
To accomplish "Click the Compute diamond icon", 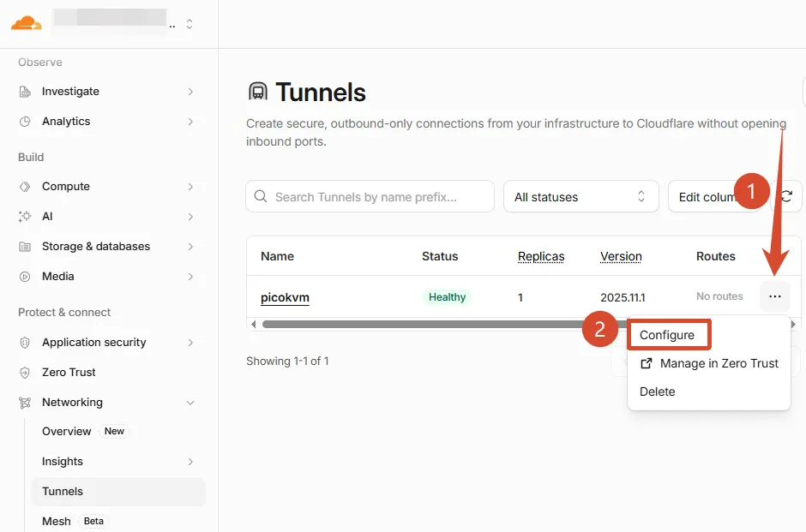I will click(x=25, y=187).
